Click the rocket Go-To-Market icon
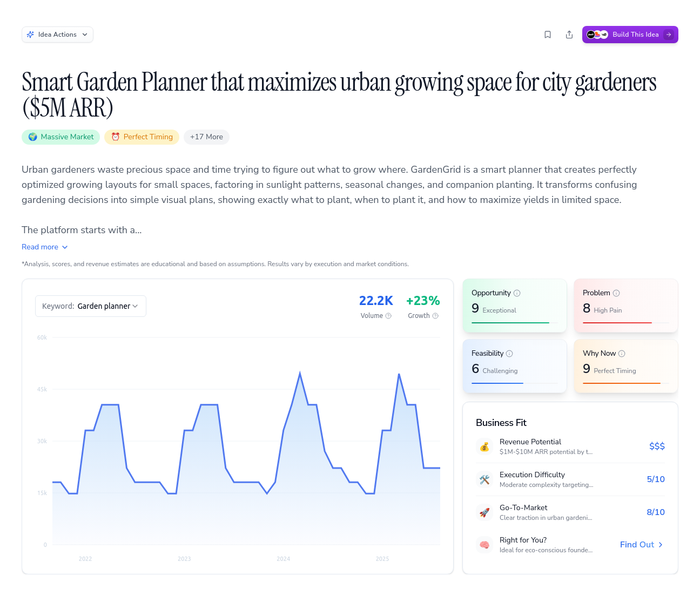Image resolution: width=700 pixels, height=596 pixels. pyautogui.click(x=484, y=512)
